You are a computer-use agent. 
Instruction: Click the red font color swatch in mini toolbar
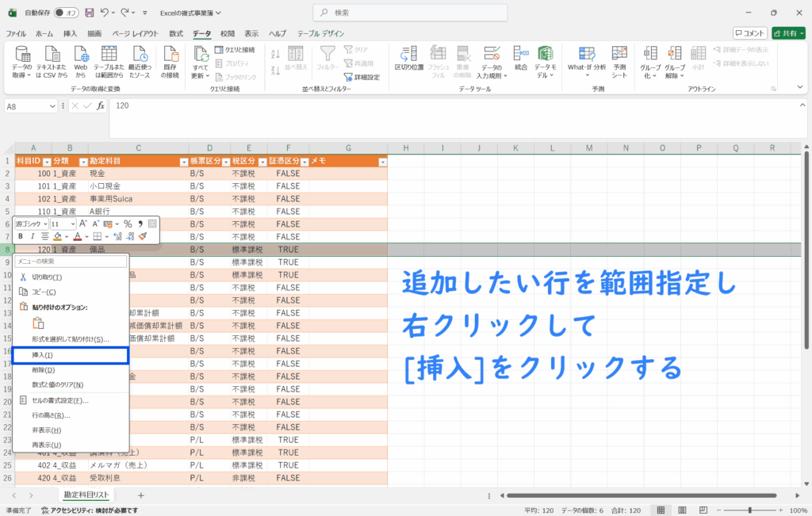(77, 236)
